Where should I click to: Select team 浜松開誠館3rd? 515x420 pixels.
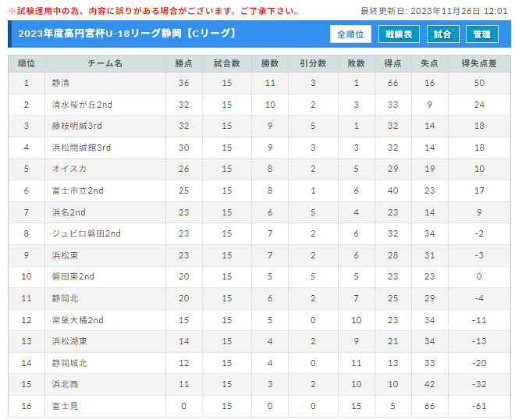pyautogui.click(x=81, y=148)
